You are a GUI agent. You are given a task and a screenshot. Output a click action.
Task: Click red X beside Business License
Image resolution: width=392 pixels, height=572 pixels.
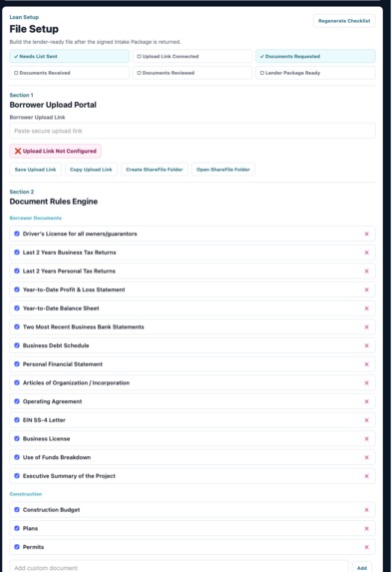pos(366,438)
